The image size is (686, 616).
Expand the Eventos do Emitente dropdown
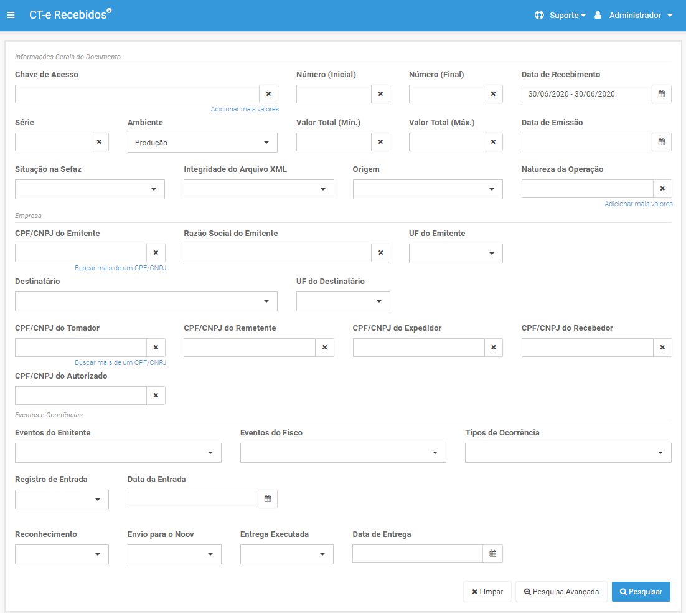point(118,453)
